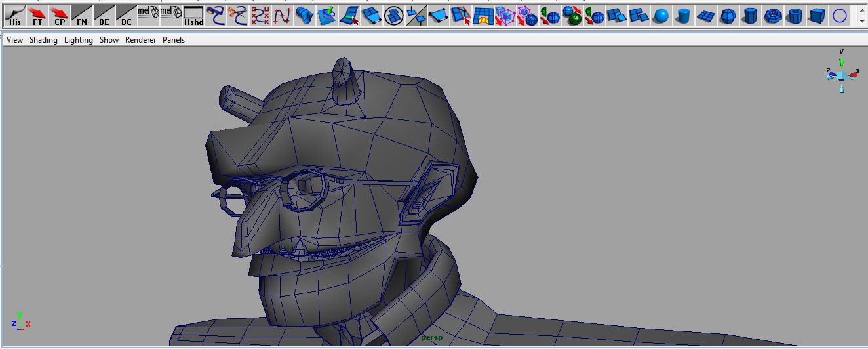Select the scissors detach curves icon
Image resolution: width=868 pixels, height=349 pixels.
(238, 15)
